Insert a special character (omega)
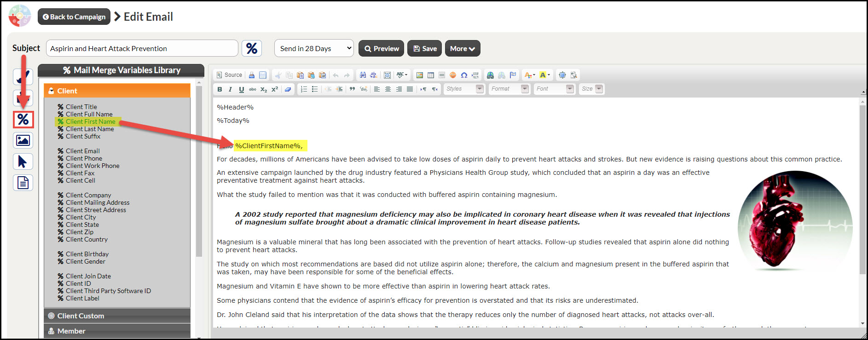Image resolution: width=868 pixels, height=340 pixels. (x=464, y=75)
